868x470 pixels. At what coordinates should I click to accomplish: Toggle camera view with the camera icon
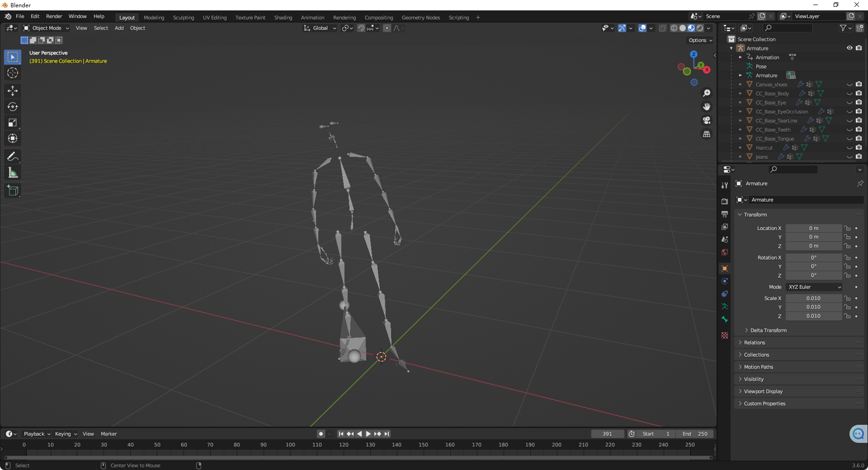coord(707,120)
